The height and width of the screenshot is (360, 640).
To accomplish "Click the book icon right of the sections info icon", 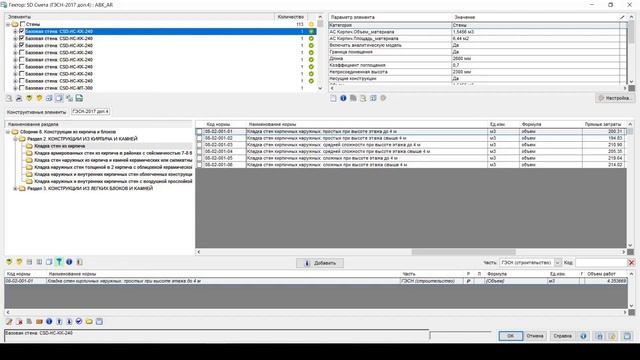I will click(79, 262).
